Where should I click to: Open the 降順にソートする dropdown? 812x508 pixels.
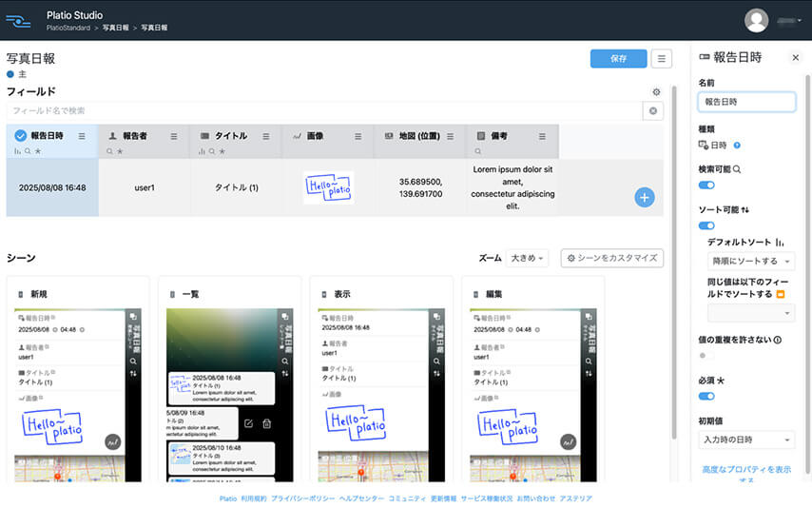pos(750,261)
